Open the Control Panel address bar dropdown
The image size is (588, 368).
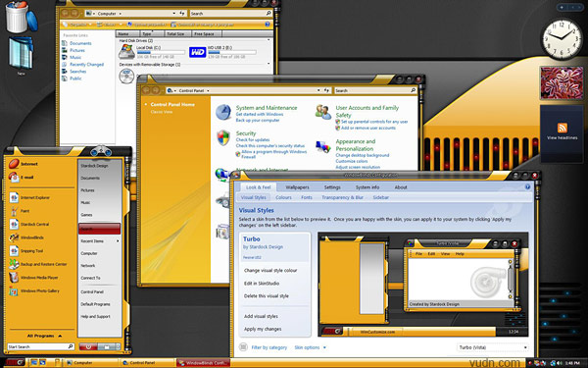[x=318, y=90]
